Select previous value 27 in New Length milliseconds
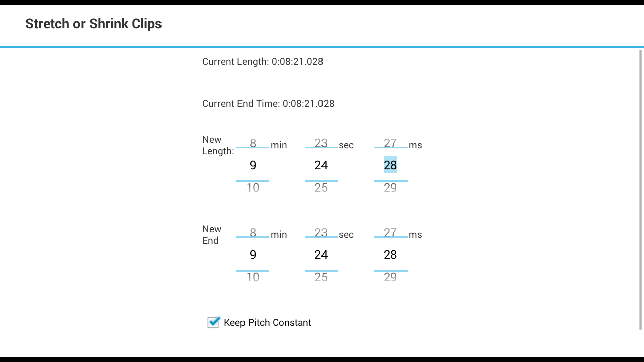The width and height of the screenshot is (644, 362). click(390, 143)
